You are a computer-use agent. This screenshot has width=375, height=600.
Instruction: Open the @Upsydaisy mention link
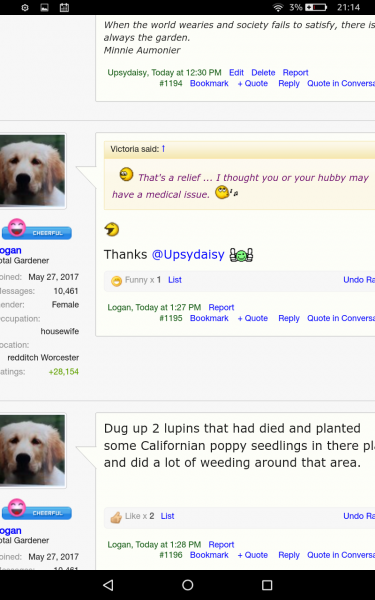[188, 254]
